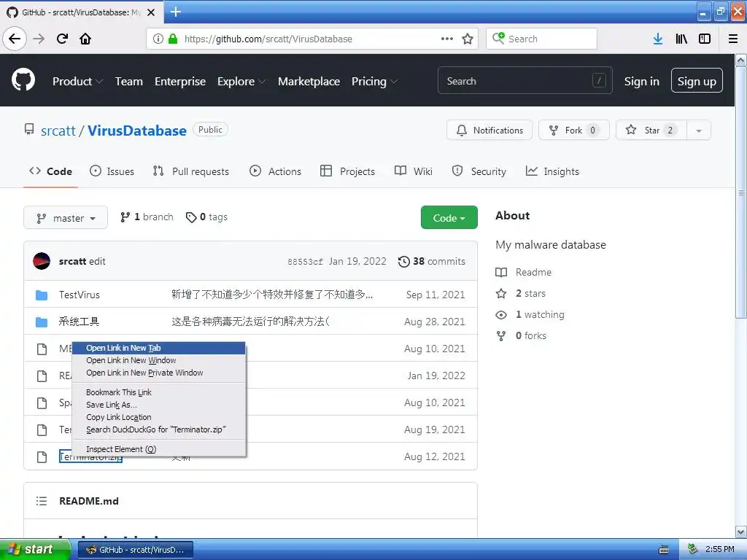This screenshot has width=747, height=560.
Task: Select Copy Link Location
Action: pyautogui.click(x=158, y=417)
